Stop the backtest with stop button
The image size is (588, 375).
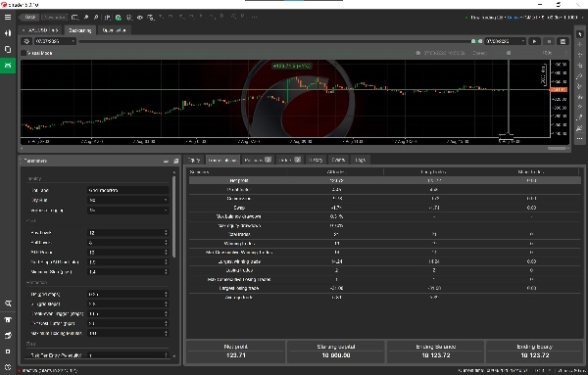tap(549, 41)
